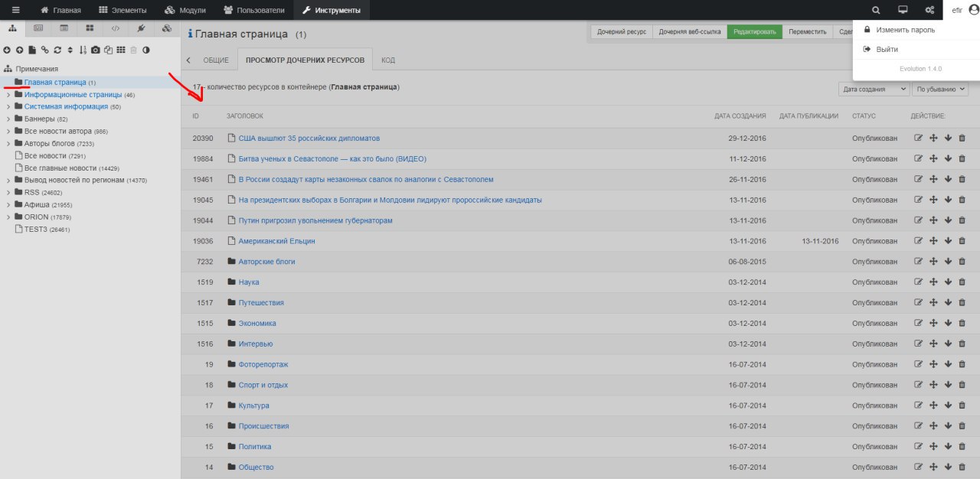This screenshot has height=479, width=980.
Task: Open the efir user account menu
Action: [x=963, y=10]
